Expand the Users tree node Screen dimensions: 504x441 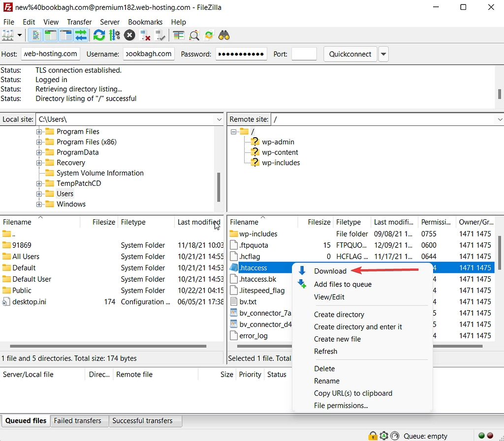click(x=39, y=194)
